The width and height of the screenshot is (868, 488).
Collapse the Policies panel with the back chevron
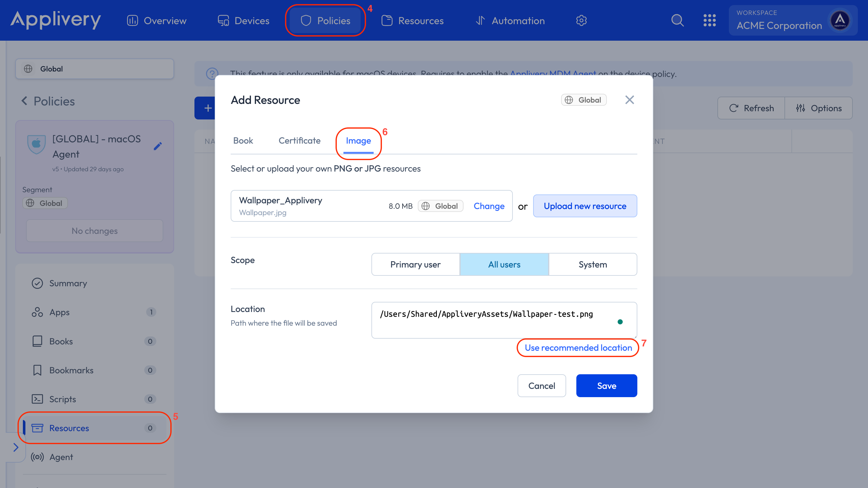pyautogui.click(x=24, y=101)
